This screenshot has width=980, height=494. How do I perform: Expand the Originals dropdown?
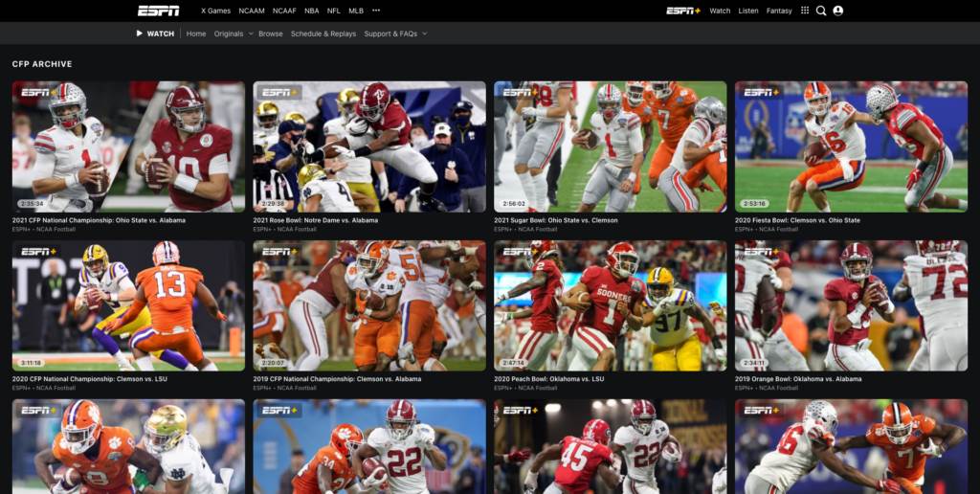[250, 34]
